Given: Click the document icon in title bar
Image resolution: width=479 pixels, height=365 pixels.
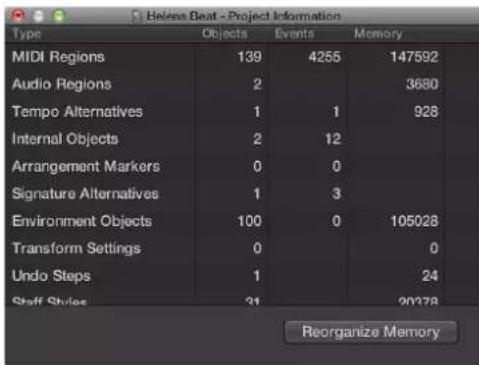Looking at the screenshot, I should click(x=136, y=16).
